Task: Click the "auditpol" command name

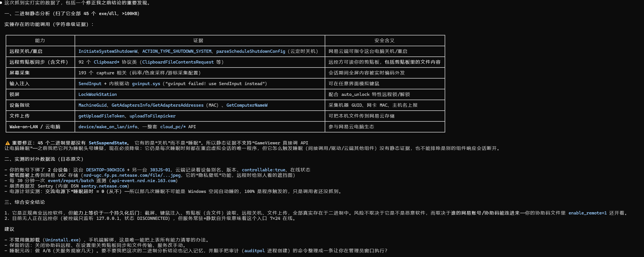Action: pos(255,251)
